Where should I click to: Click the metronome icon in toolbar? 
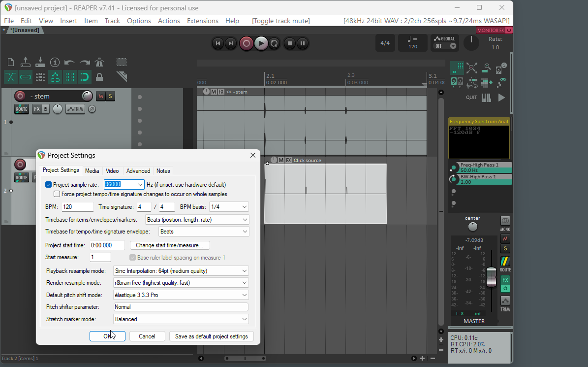99,62
